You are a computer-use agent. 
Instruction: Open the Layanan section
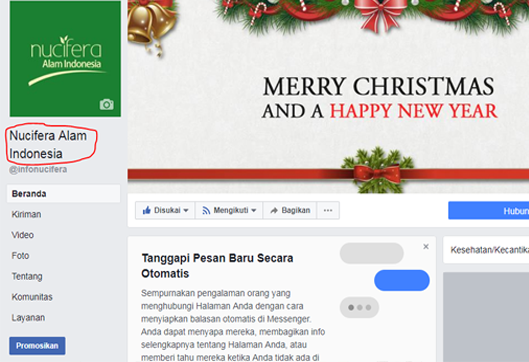tap(28, 318)
